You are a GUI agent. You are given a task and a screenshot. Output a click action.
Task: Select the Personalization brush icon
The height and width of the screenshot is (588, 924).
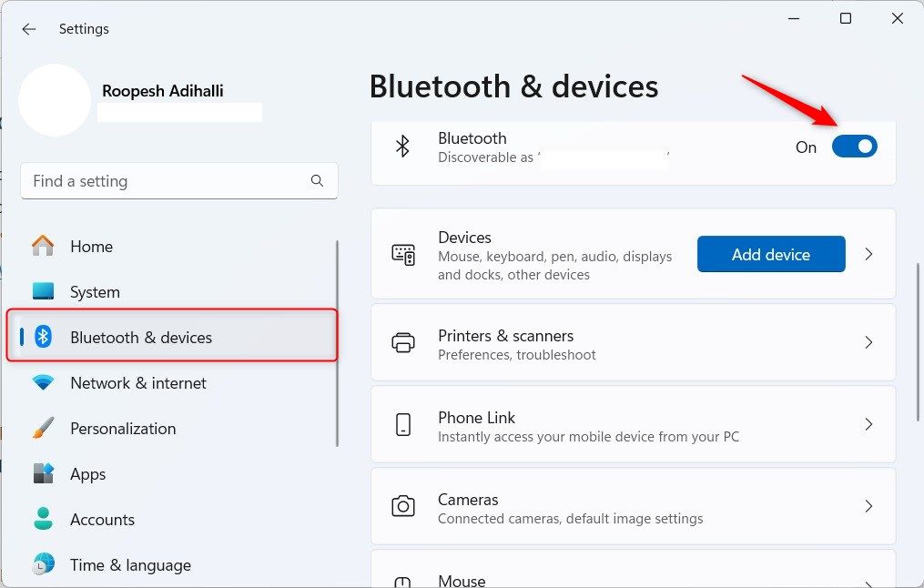(43, 428)
